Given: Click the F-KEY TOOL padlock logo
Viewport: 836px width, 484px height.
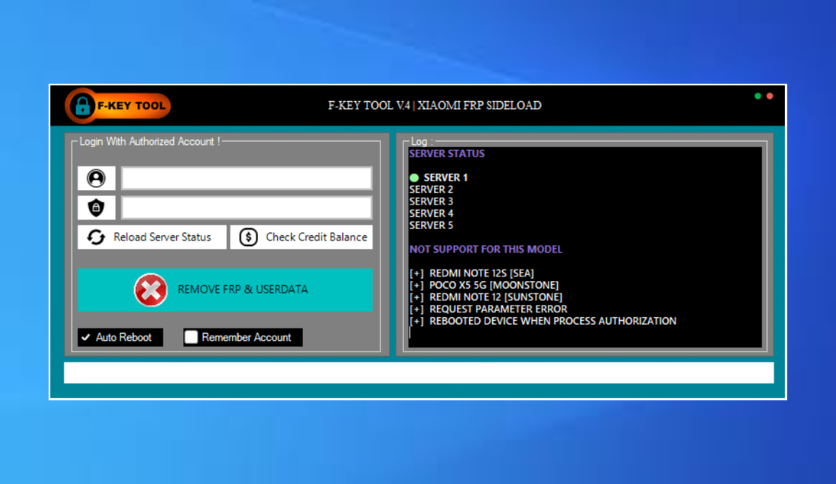Looking at the screenshot, I should pos(118,106).
